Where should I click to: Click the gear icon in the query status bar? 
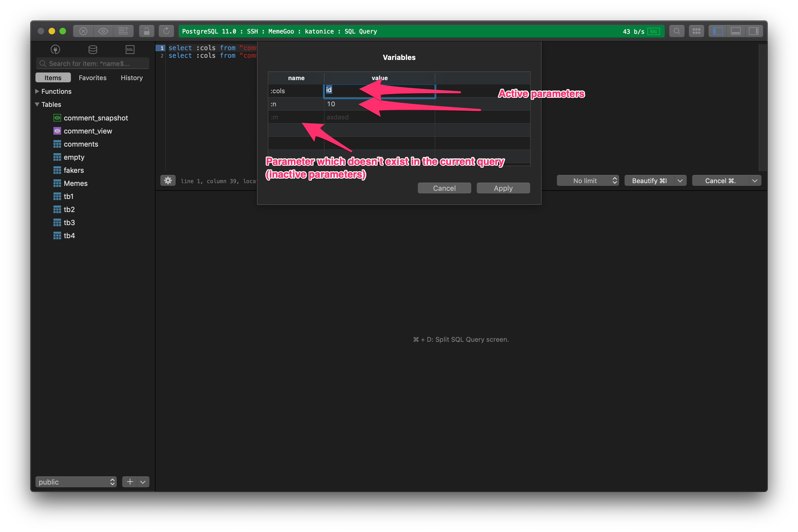point(168,180)
